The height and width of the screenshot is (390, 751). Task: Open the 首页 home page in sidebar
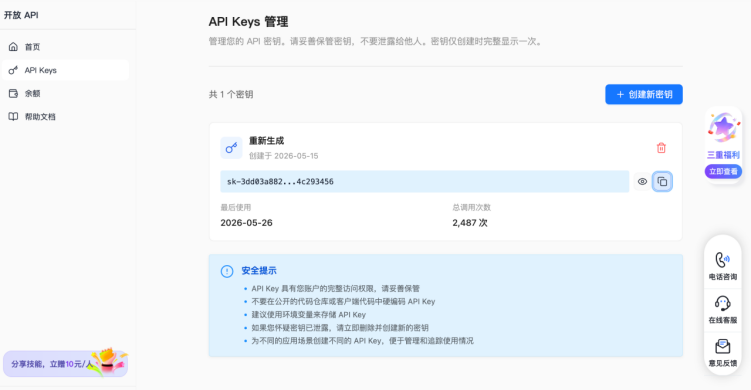(x=65, y=47)
